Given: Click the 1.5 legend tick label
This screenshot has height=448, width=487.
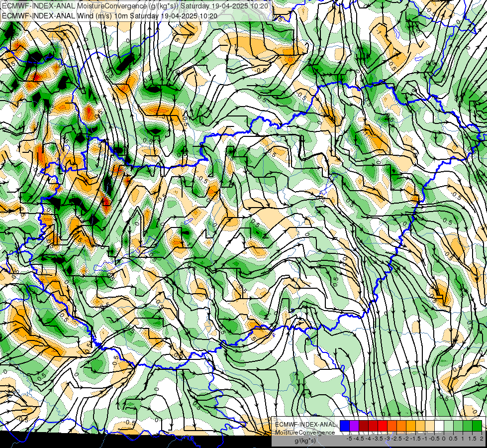Looking at the screenshot, I should point(473,439).
